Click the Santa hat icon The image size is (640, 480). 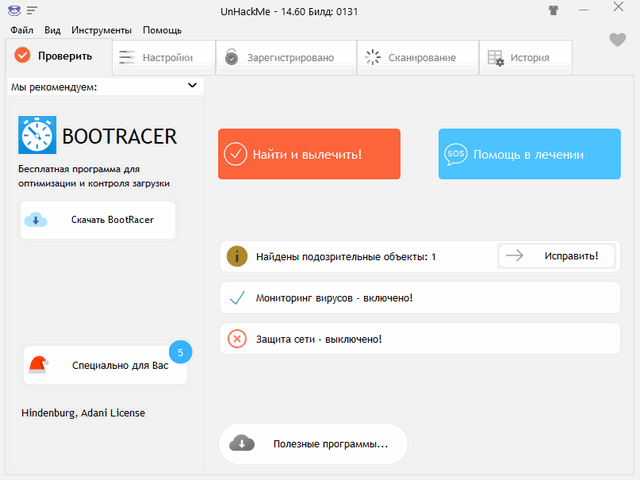[x=39, y=365]
